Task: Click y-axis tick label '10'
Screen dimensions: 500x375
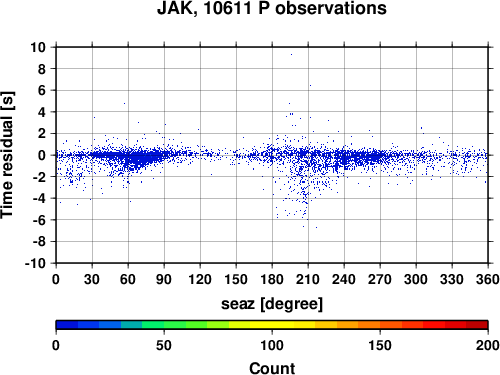Action: click(x=38, y=47)
